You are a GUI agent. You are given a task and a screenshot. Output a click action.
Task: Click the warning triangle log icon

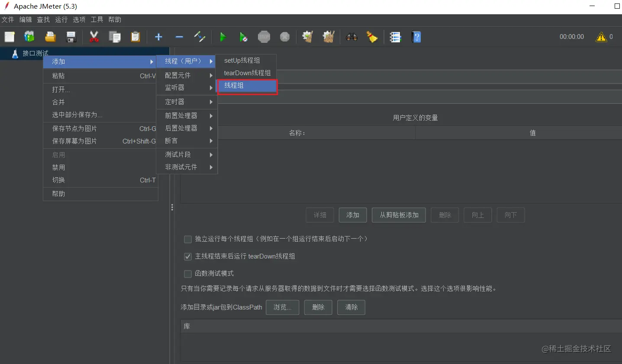pos(601,37)
